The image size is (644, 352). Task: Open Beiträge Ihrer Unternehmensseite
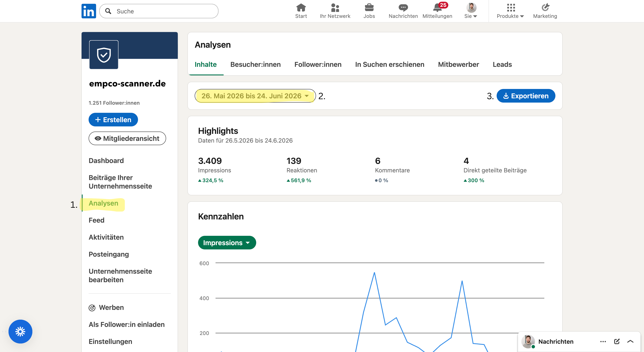tap(120, 182)
